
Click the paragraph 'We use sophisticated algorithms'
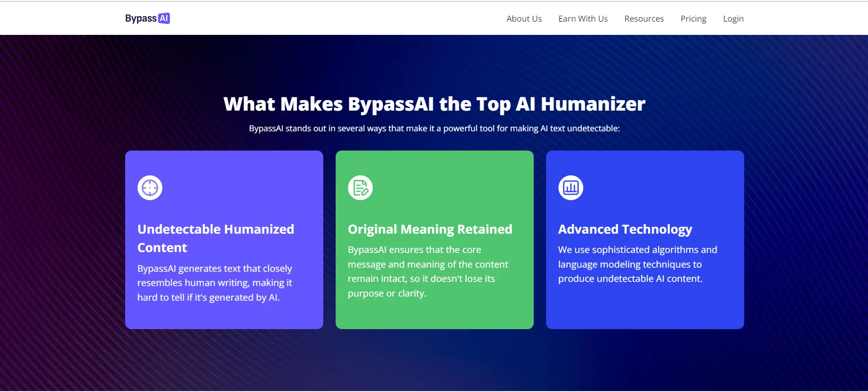tap(638, 264)
